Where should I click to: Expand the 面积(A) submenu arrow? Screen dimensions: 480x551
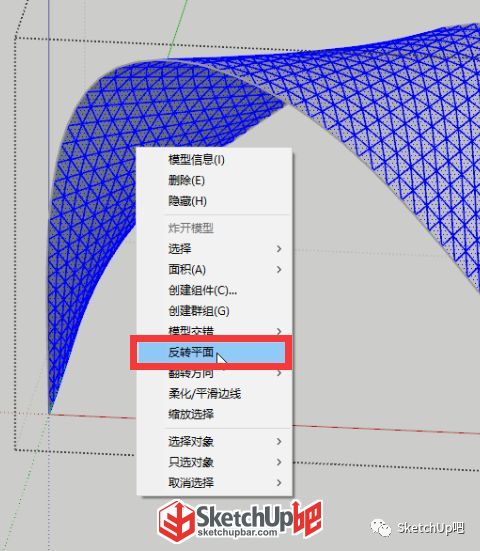click(x=279, y=270)
